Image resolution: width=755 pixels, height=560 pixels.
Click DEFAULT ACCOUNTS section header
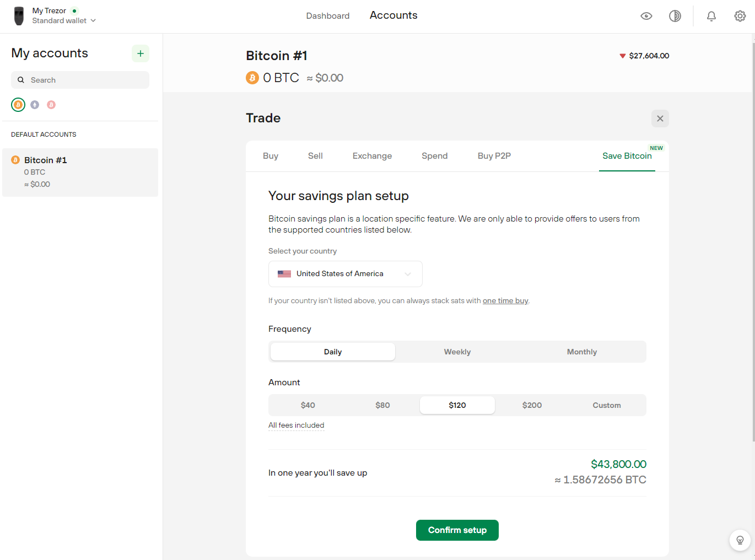click(x=44, y=134)
